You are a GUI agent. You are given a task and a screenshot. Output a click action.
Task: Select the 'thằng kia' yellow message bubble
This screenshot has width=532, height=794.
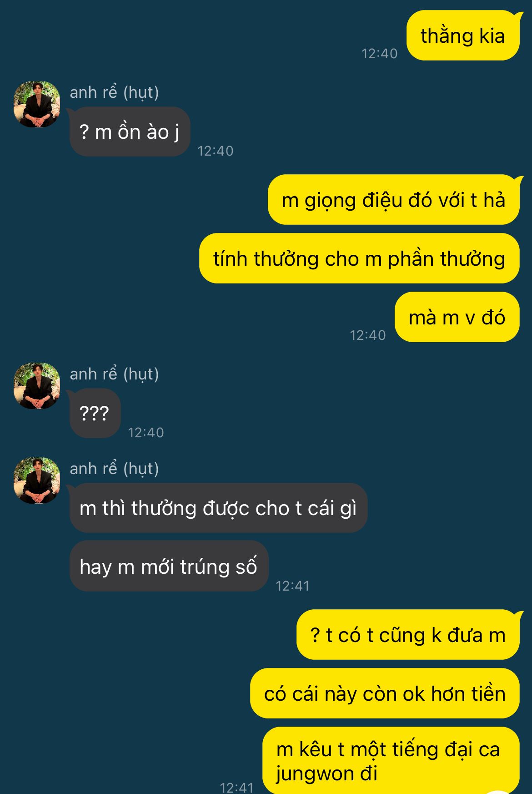click(x=463, y=35)
